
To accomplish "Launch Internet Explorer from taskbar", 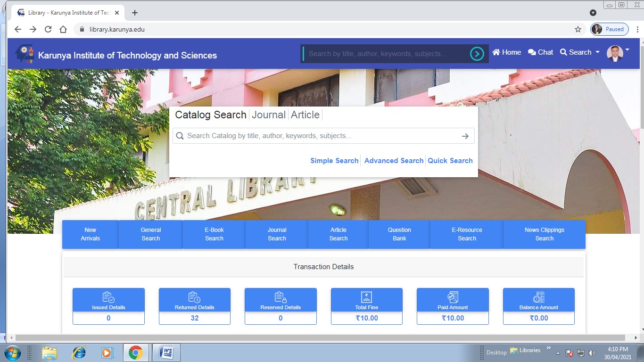I will (x=79, y=353).
